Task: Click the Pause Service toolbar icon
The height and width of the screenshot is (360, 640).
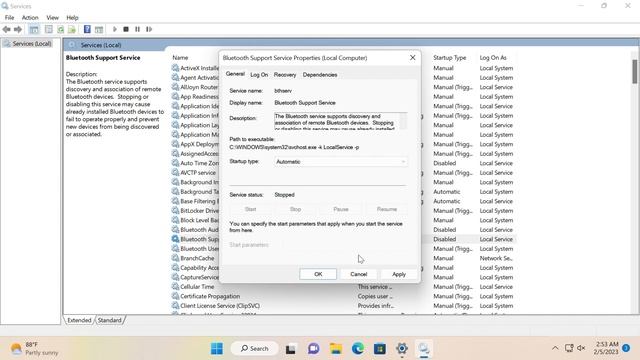Action: point(138,29)
